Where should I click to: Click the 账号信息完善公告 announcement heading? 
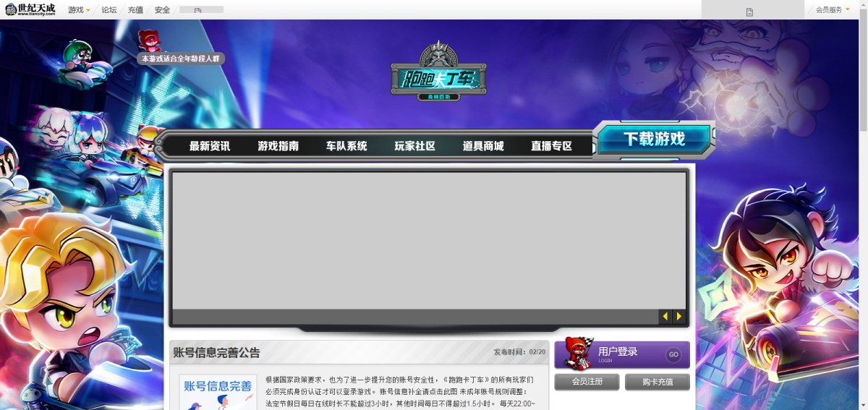pyautogui.click(x=216, y=353)
